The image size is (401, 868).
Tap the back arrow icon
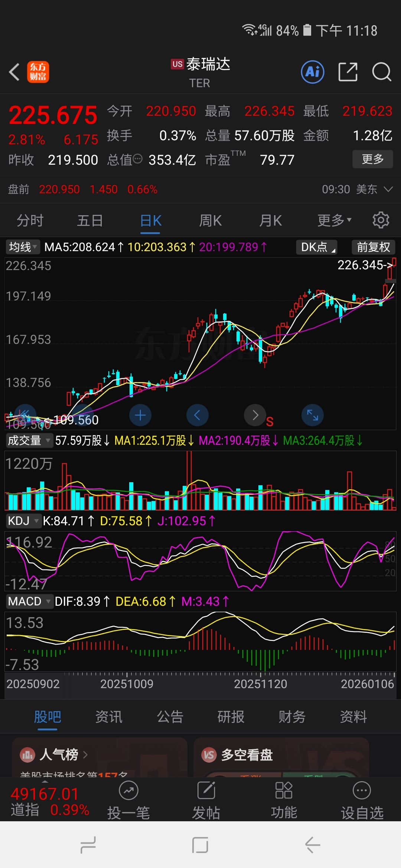[14, 72]
